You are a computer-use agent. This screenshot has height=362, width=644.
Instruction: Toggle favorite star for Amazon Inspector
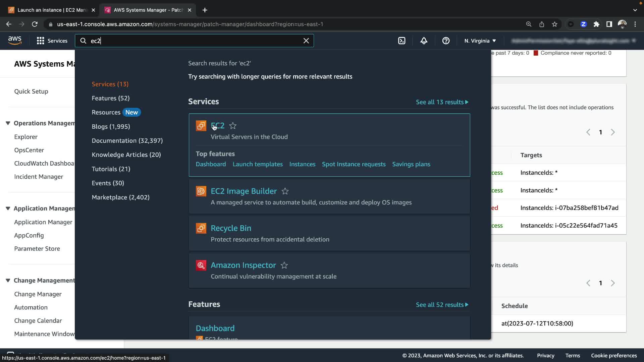[284, 265]
